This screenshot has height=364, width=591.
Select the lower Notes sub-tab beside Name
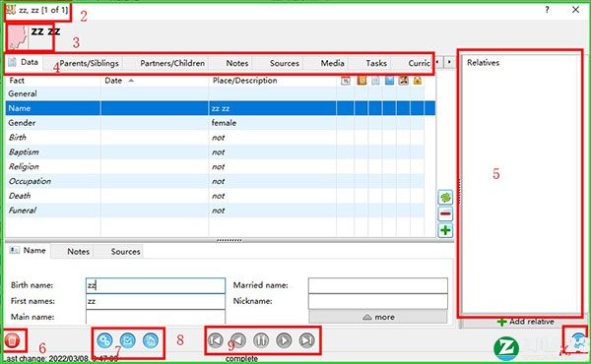(x=78, y=252)
